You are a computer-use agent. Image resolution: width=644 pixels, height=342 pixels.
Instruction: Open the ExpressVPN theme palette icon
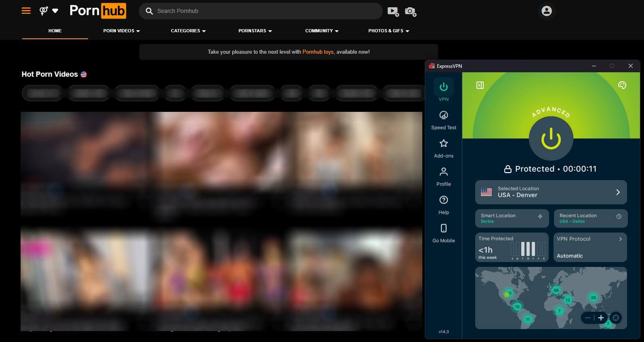[x=622, y=85]
